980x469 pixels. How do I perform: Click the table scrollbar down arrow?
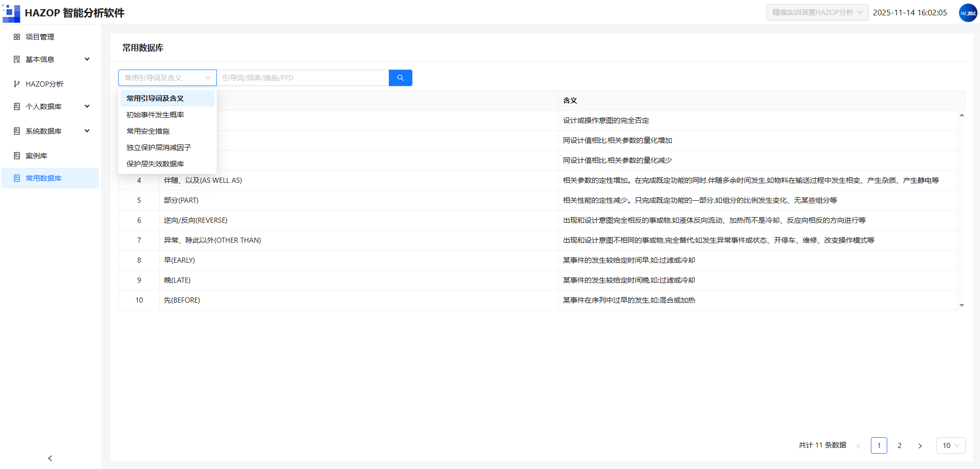(962, 305)
